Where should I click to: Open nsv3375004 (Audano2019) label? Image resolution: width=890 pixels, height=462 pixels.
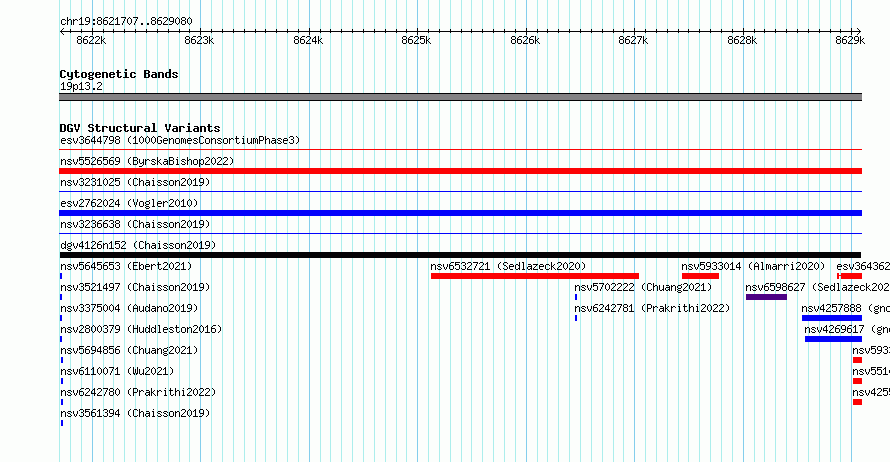(x=129, y=308)
